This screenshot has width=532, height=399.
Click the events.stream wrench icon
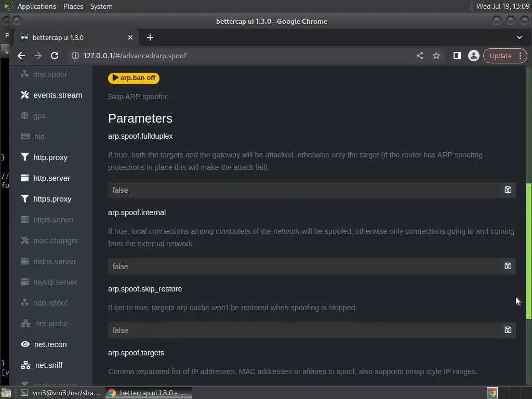24,95
